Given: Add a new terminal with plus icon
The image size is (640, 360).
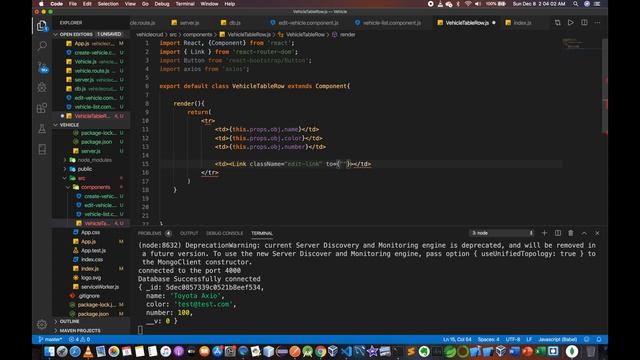Looking at the screenshot, I should tap(544, 233).
